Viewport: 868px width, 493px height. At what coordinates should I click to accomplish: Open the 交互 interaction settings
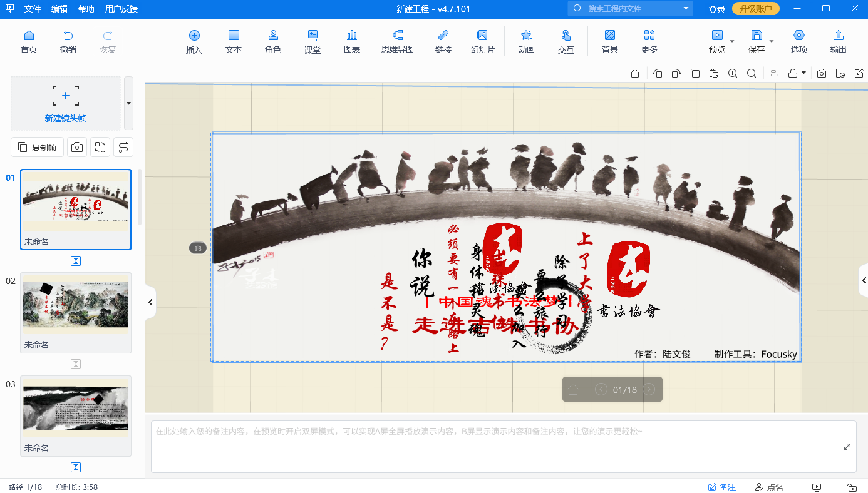[566, 42]
